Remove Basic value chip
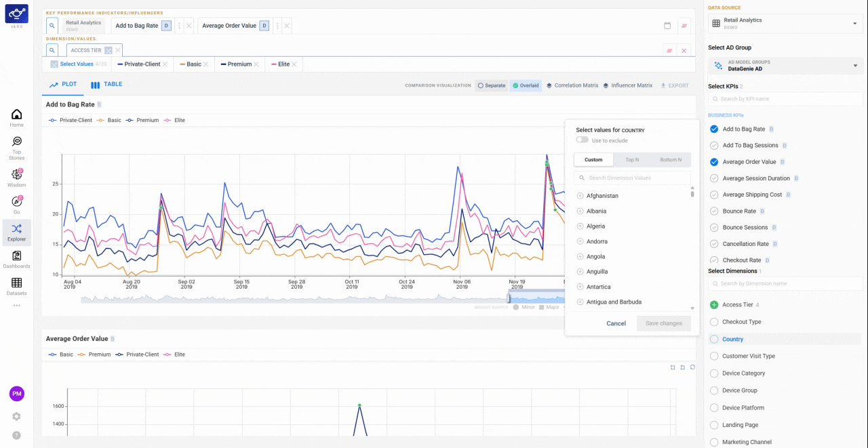Image resolution: width=868 pixels, height=448 pixels. [205, 64]
